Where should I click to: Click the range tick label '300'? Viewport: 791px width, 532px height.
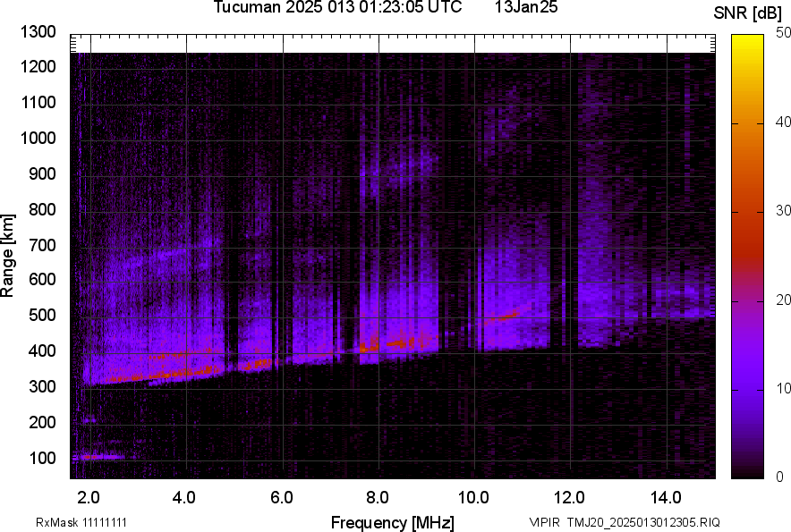[x=42, y=386]
